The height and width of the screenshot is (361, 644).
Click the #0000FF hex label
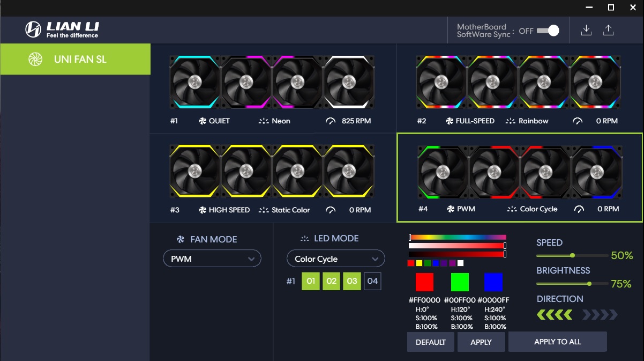pos(493,300)
